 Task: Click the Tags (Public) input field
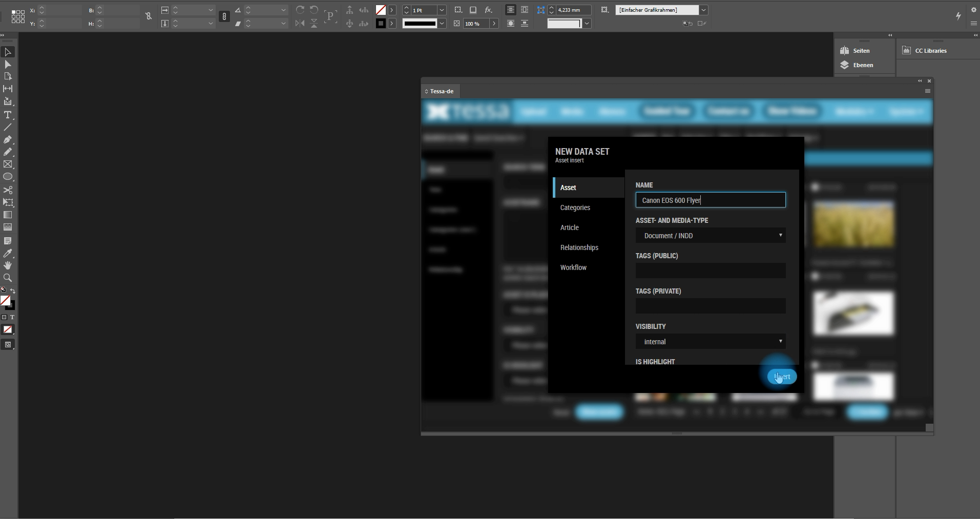pyautogui.click(x=710, y=271)
